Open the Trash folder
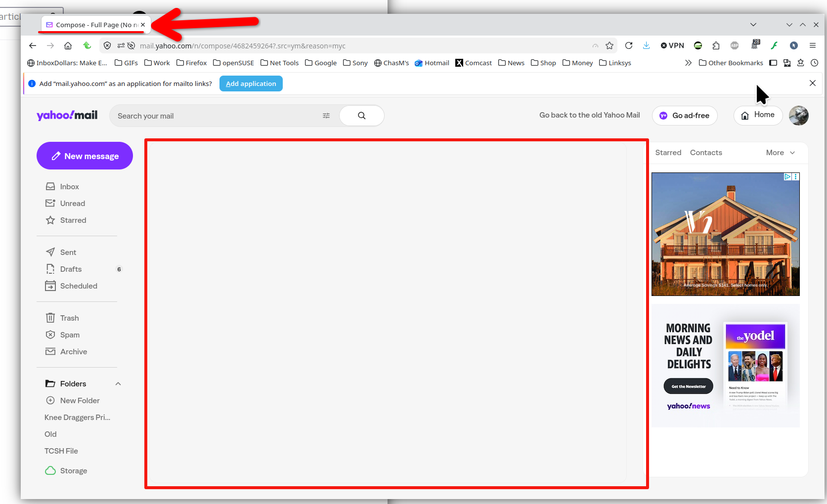 (x=62, y=318)
